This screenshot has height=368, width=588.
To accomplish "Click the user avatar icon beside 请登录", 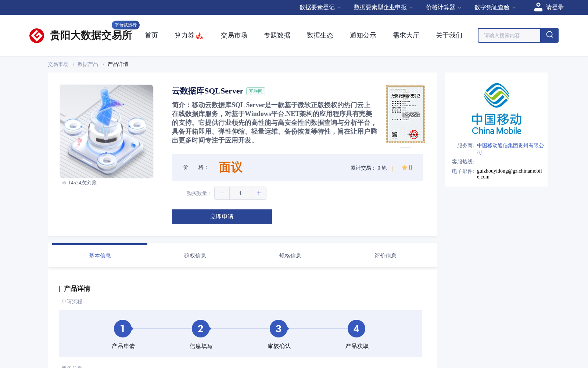I will click(538, 7).
